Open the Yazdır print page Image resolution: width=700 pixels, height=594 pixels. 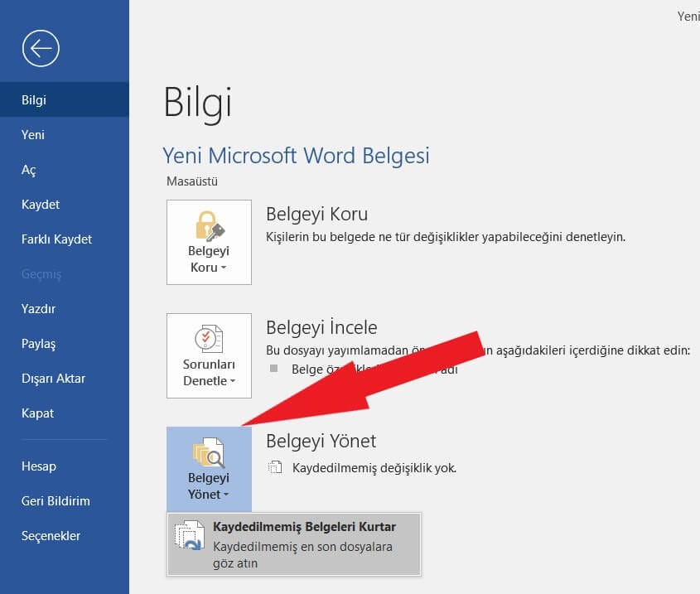[38, 309]
